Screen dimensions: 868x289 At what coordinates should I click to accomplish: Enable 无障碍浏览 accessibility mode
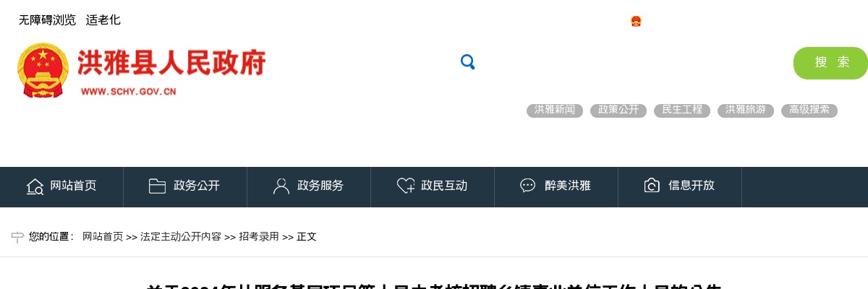point(47,20)
